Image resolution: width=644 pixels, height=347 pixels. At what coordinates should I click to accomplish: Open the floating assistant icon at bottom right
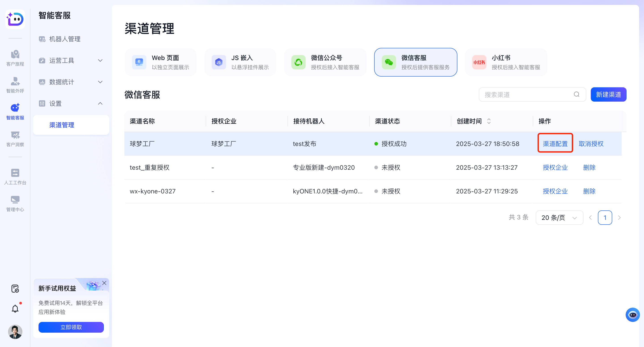tap(633, 315)
